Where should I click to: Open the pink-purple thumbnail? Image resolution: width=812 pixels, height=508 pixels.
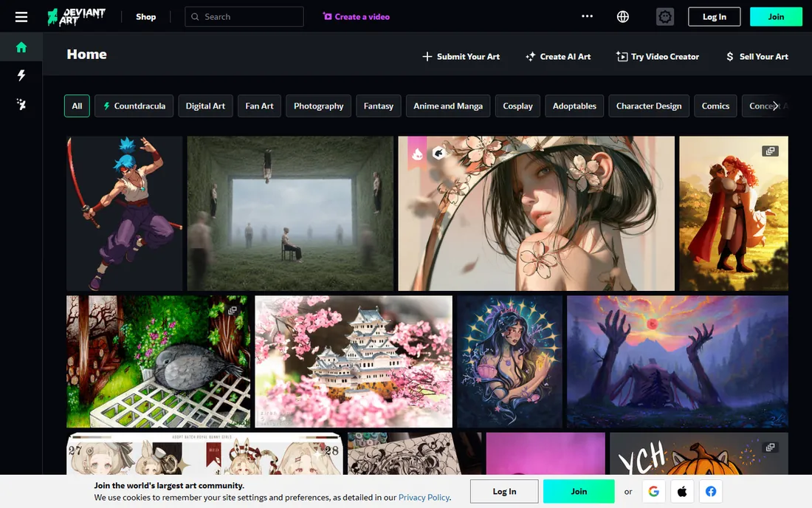click(x=546, y=453)
